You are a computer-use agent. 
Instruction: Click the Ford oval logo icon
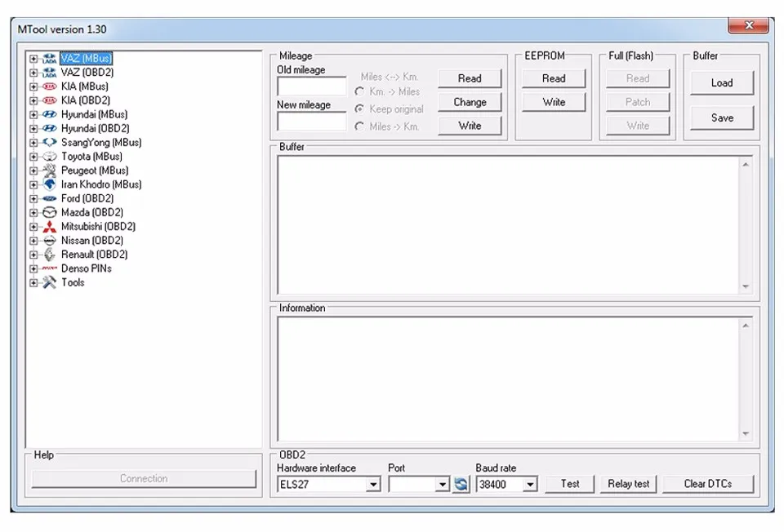pos(49,198)
